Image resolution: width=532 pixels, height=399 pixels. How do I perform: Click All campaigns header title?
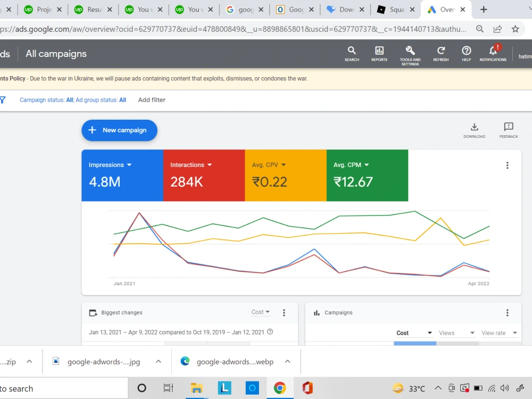[56, 54]
